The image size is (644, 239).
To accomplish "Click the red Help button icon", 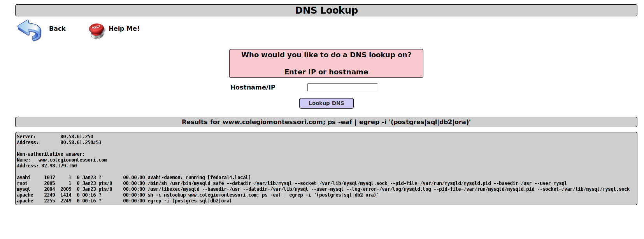I will click(x=97, y=30).
